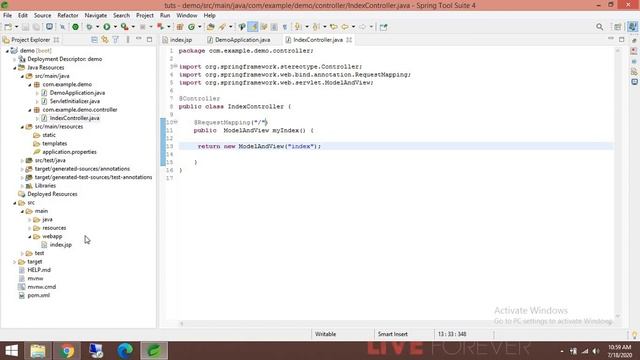This screenshot has height=360, width=640.
Task: Toggle Show Whitespace Characters pilcrow icon
Action: [x=284, y=27]
